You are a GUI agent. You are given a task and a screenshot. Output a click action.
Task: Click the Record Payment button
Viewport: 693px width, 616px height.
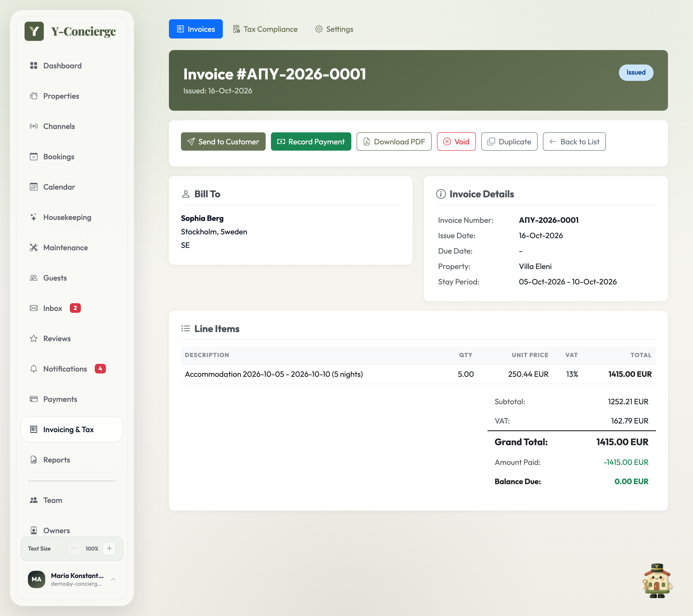point(311,142)
